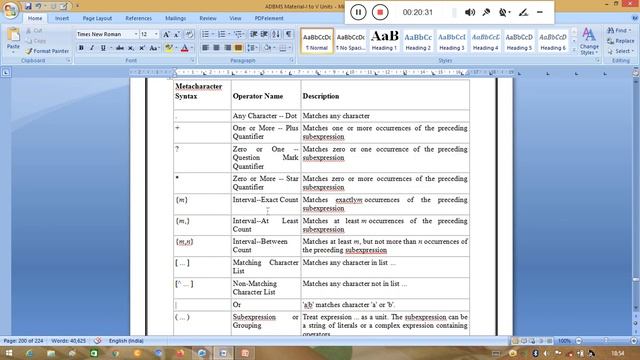Save the document from Quick Access Toolbar

(28, 6)
